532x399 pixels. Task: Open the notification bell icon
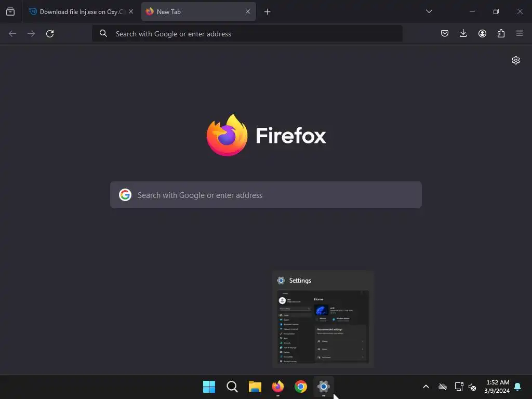point(518,387)
